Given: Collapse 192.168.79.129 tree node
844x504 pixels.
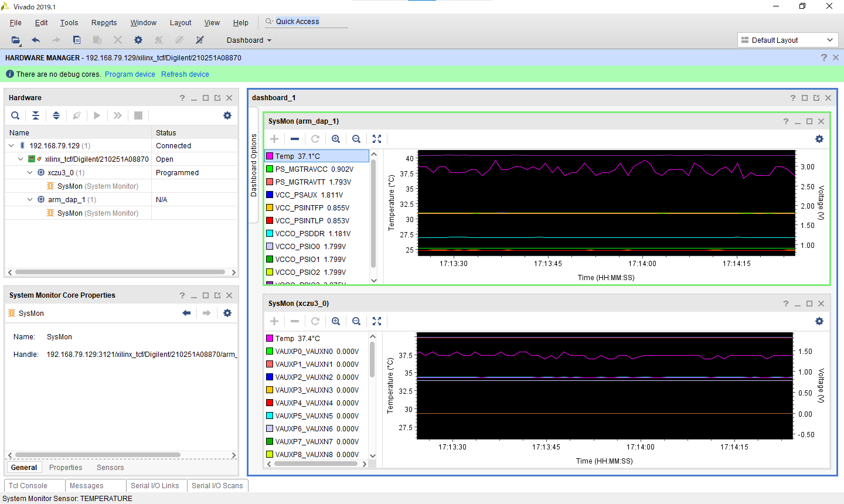Looking at the screenshot, I should [x=12, y=145].
